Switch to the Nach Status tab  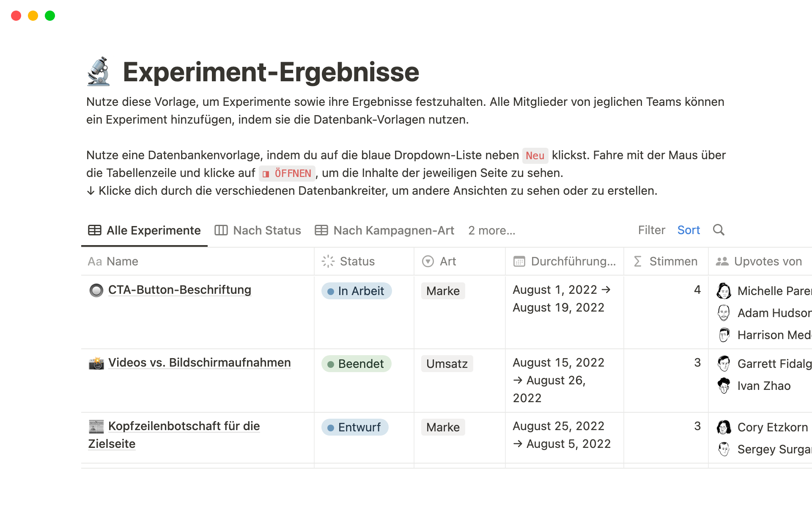pos(258,230)
